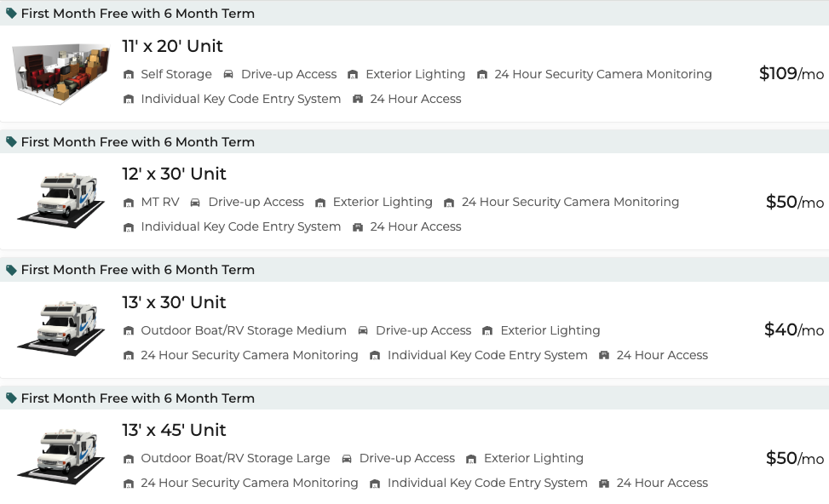Click the promo tag icon above 11' x 20' Unit
Viewport: 829px width, 504px height.
tap(11, 14)
